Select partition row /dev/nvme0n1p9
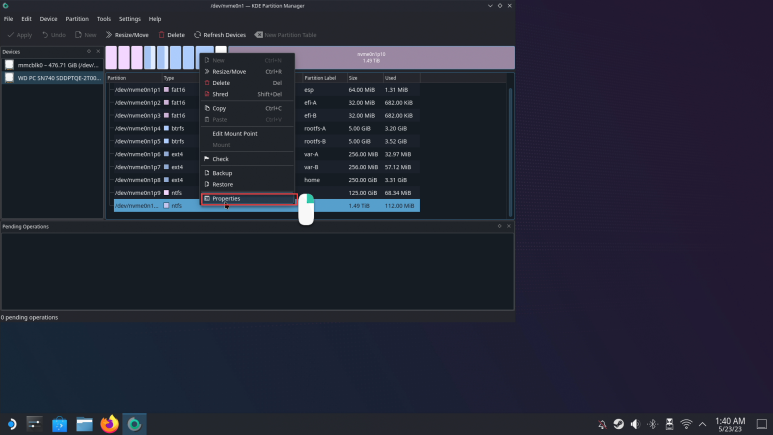 [x=267, y=193]
